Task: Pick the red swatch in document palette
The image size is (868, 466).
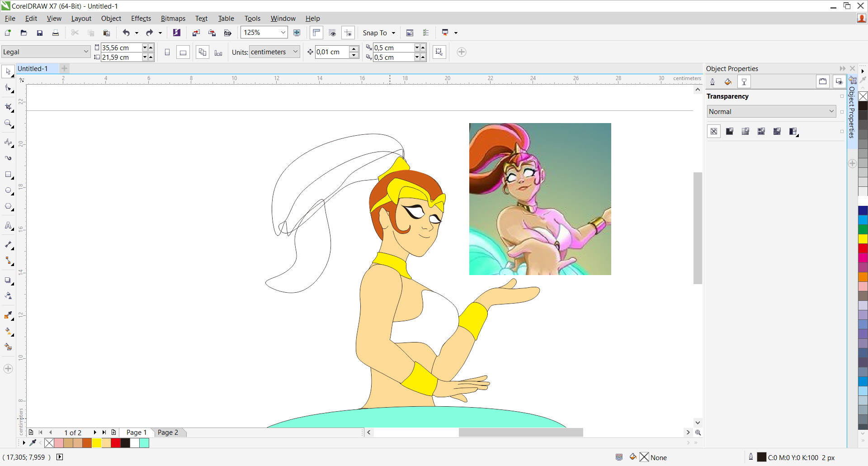Action: pyautogui.click(x=116, y=443)
